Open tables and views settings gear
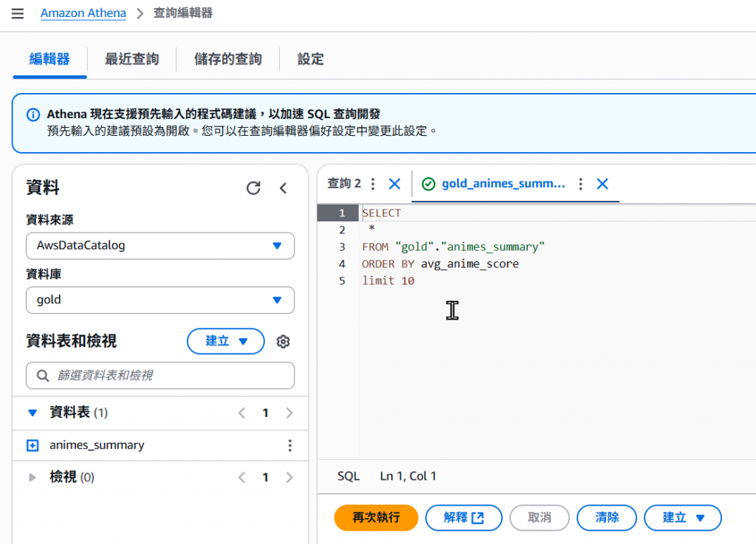This screenshot has height=544, width=756. pos(283,342)
